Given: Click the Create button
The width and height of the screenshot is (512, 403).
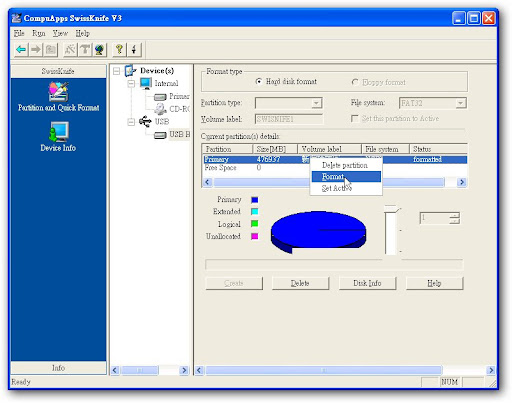Looking at the screenshot, I should (234, 283).
